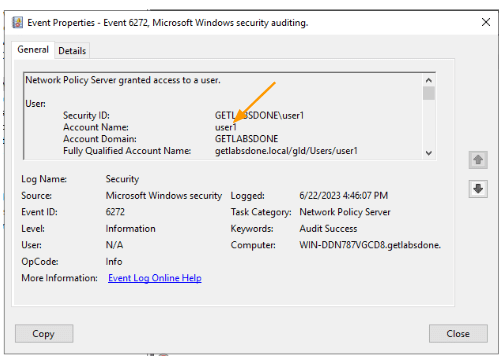Screen dimensions: 504x363
Task: Select the fully qualified account name value
Action: click(286, 151)
